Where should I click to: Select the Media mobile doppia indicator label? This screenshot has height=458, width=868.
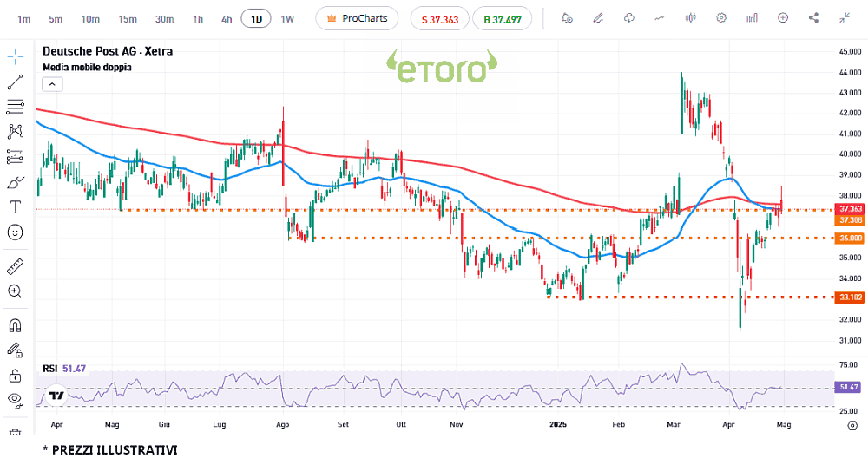87,68
